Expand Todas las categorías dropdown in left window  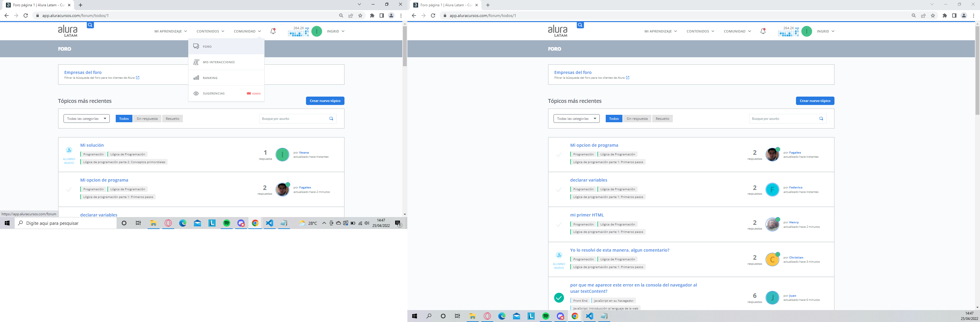click(x=87, y=119)
